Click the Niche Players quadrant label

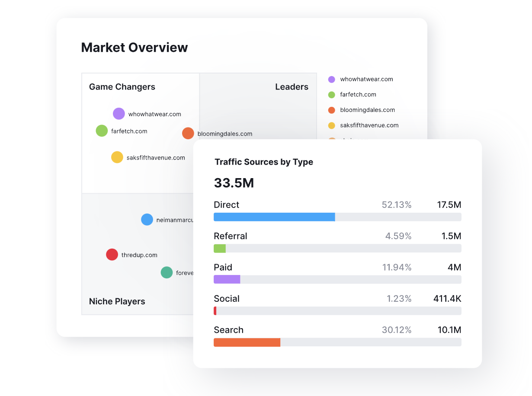pyautogui.click(x=117, y=301)
